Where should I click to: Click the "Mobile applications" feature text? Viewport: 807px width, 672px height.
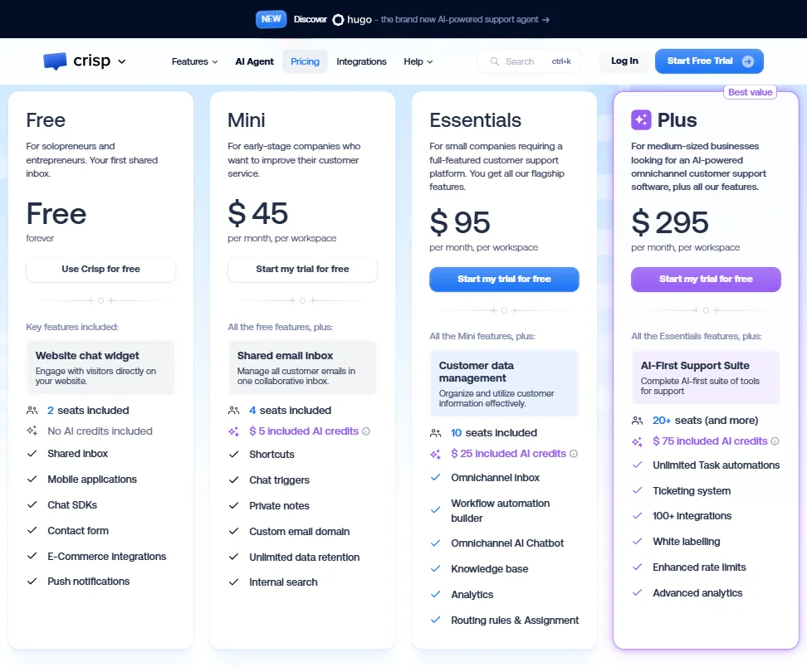92,480
